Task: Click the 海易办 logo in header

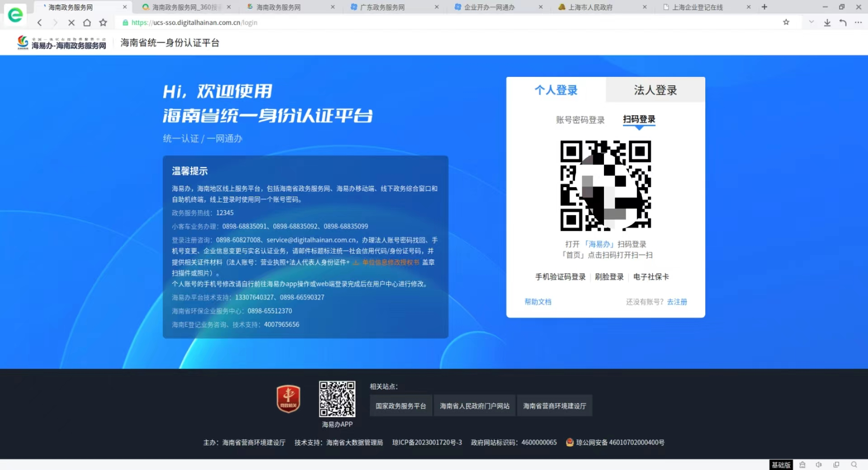Action: tap(61, 43)
